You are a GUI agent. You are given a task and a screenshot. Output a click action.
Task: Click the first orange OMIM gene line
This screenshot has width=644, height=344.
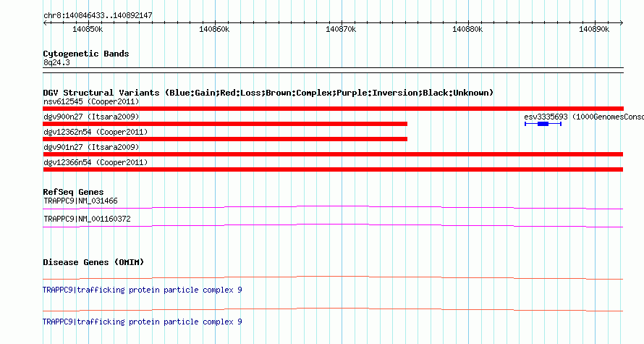(x=333, y=278)
